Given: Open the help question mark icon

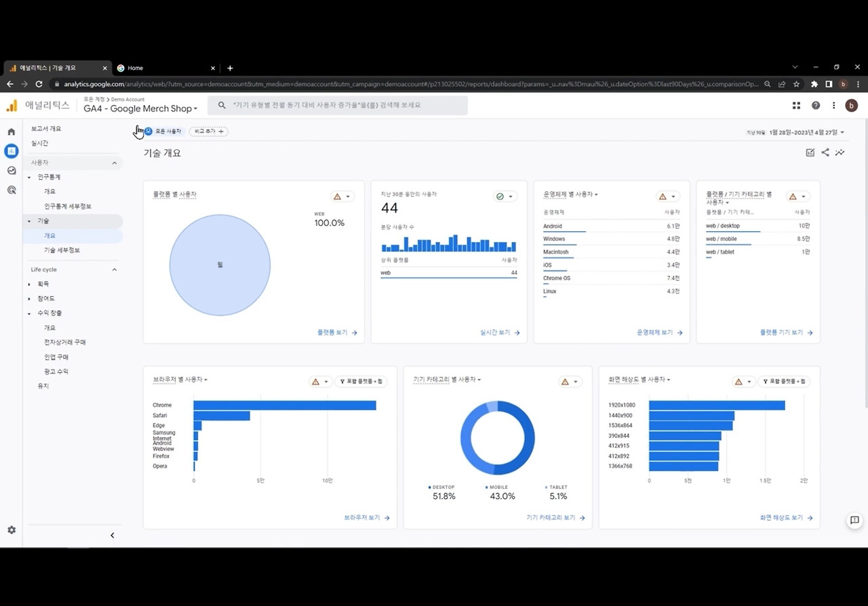Looking at the screenshot, I should (x=816, y=106).
